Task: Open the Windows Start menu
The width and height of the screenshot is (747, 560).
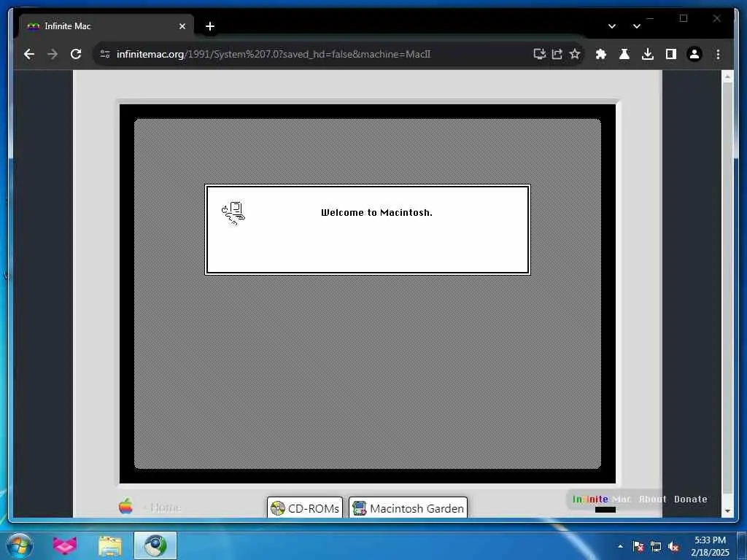Action: [x=20, y=545]
